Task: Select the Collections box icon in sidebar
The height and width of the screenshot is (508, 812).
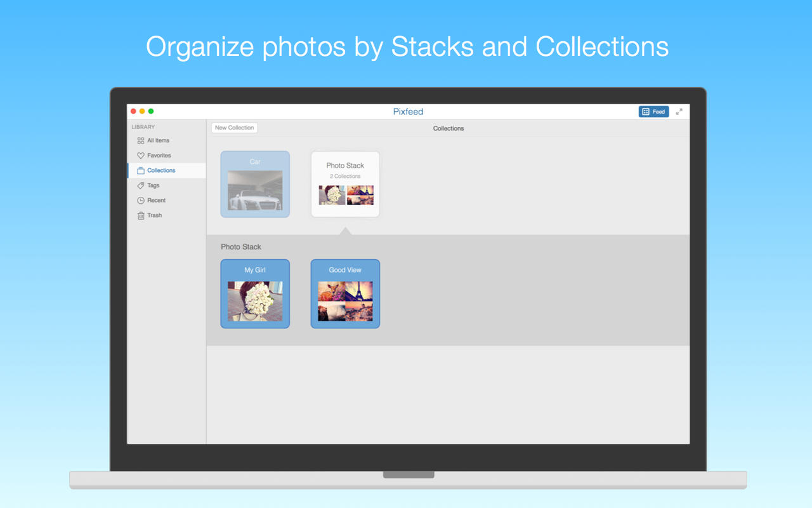Action: [141, 171]
